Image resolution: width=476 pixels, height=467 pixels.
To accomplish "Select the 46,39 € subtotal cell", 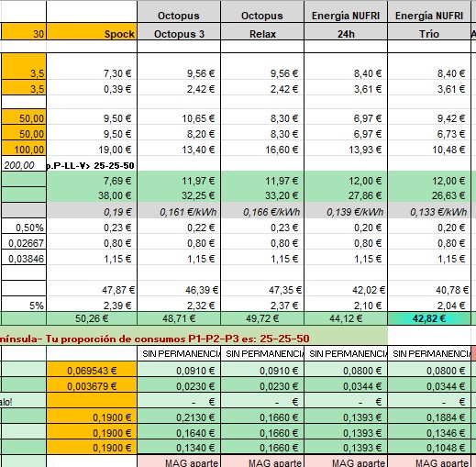I will (x=179, y=289).
